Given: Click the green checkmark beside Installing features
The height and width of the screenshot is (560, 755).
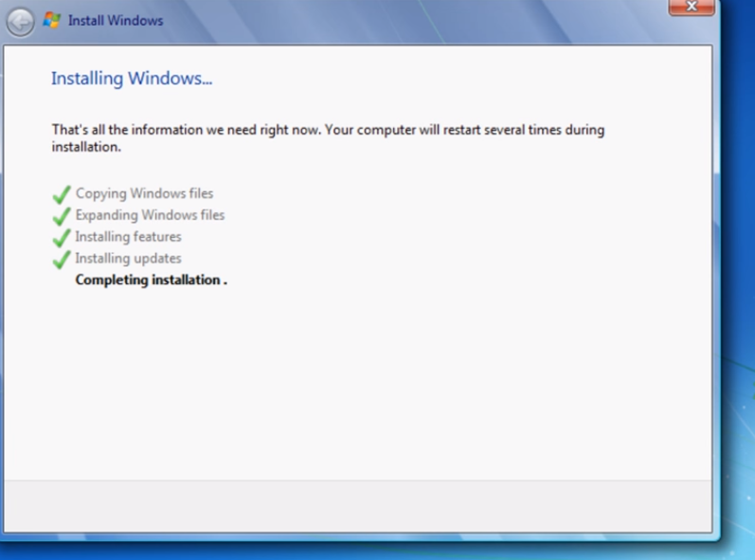Looking at the screenshot, I should (62, 238).
